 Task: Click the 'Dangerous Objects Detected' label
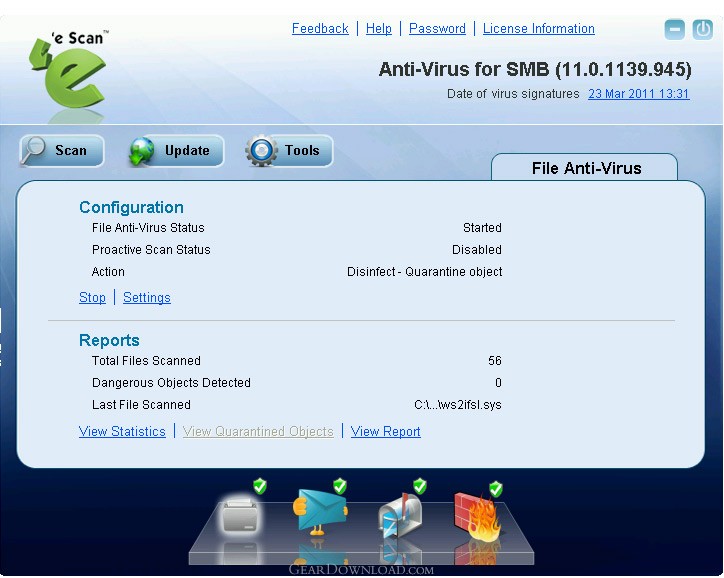(171, 383)
